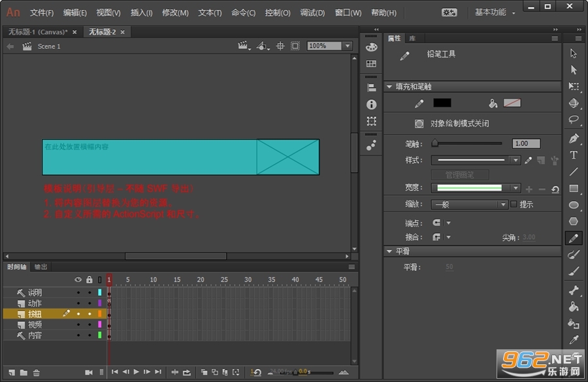Select the Rectangle tool
588x382 pixels.
pos(574,188)
